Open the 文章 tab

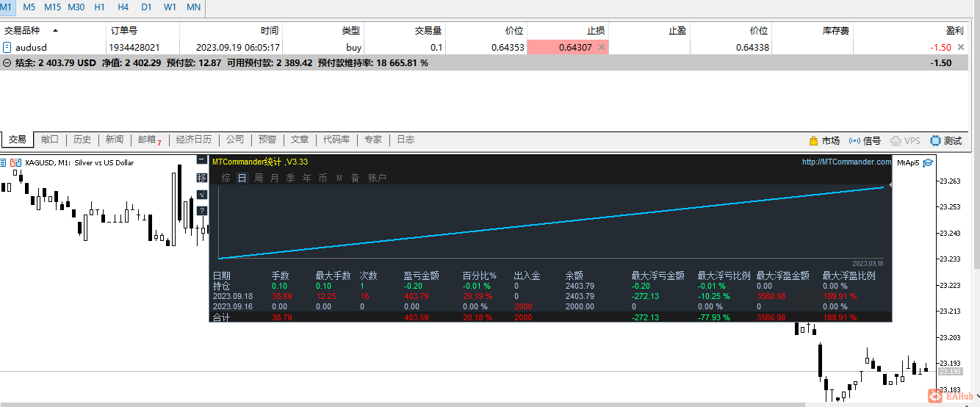(300, 140)
